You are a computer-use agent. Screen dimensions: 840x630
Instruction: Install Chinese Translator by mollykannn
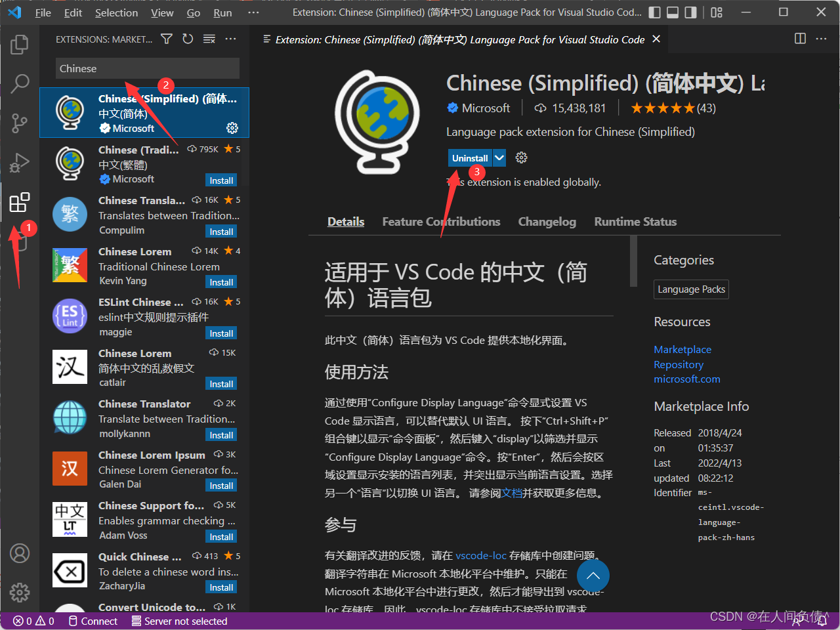tap(221, 435)
